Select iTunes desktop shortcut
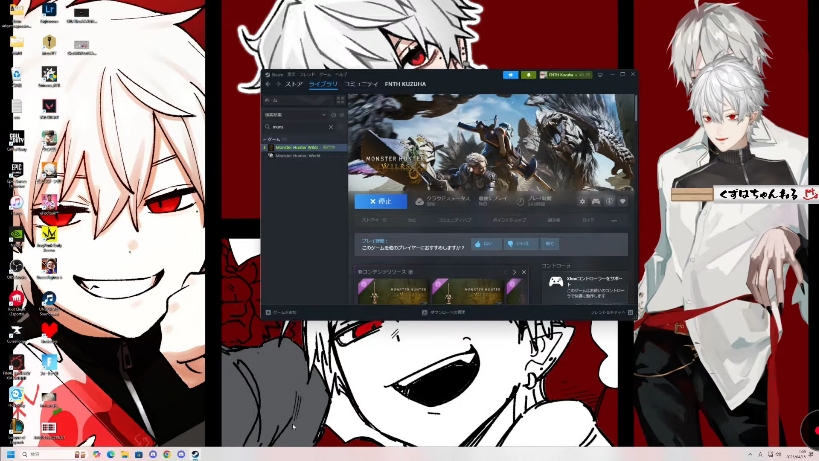Viewport: 819px width, 461px height. click(17, 205)
